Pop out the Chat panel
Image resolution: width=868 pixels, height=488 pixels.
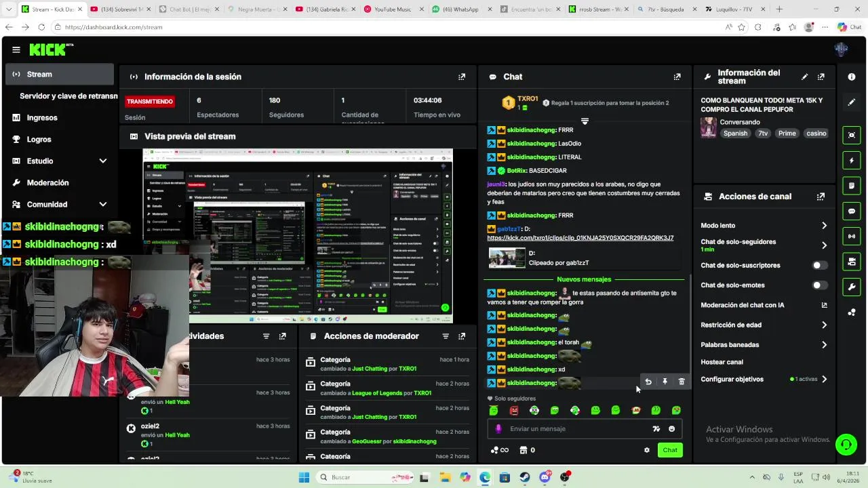coord(677,77)
